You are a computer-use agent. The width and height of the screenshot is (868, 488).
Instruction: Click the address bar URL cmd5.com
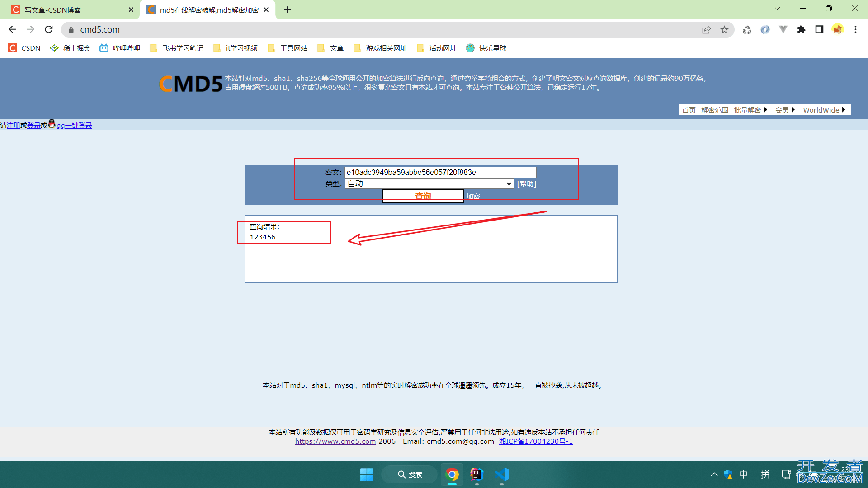tap(100, 30)
